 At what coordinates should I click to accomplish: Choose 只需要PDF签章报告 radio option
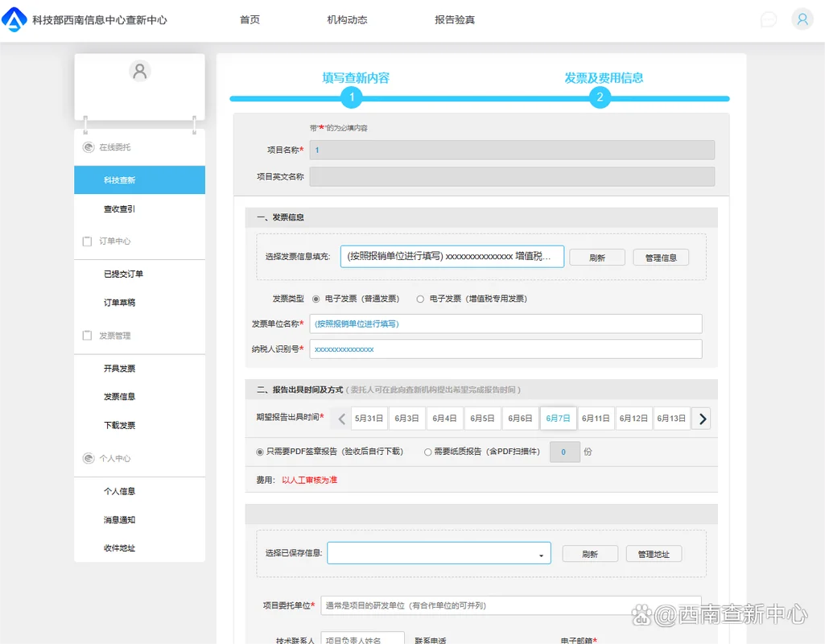(260, 452)
